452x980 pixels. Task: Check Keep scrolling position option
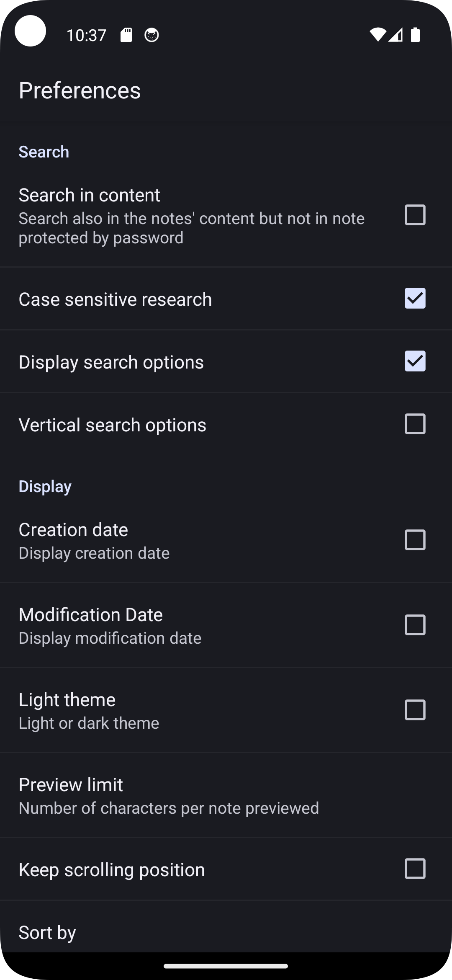(415, 869)
